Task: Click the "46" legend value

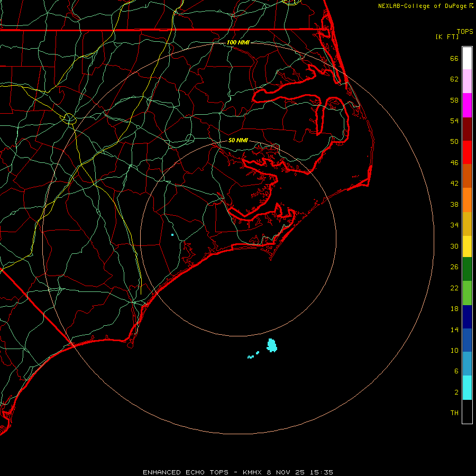Action: pos(454,163)
